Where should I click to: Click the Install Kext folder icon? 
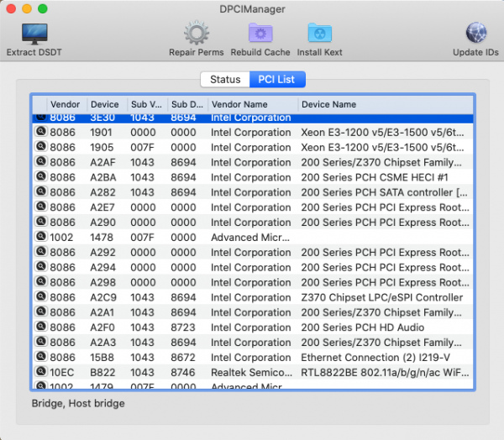click(319, 34)
